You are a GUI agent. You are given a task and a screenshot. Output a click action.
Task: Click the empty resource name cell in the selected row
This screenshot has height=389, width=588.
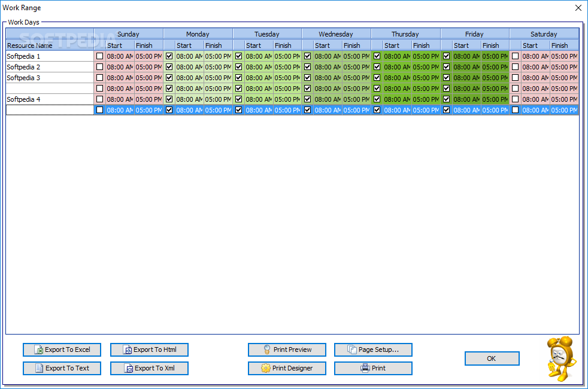click(50, 110)
